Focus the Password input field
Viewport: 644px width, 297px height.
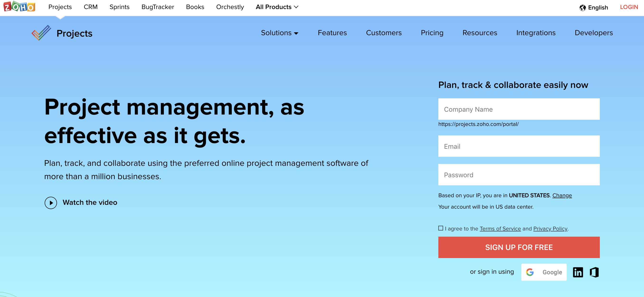(519, 175)
